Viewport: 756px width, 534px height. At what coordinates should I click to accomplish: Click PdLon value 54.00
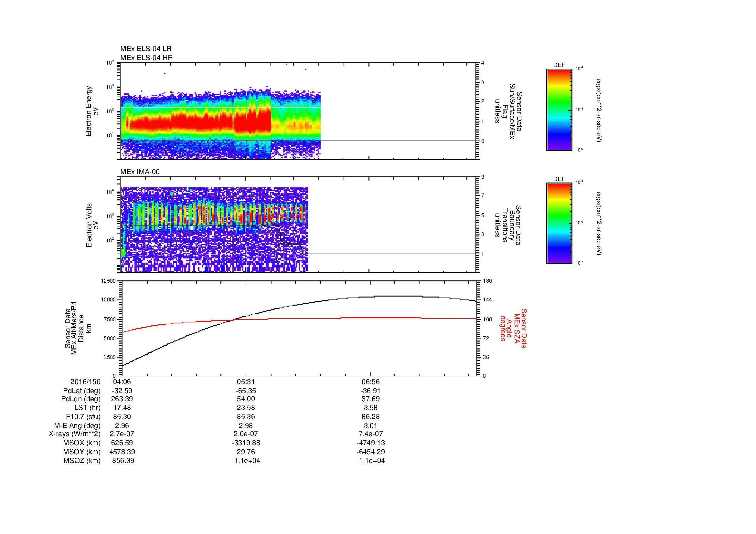(246, 399)
